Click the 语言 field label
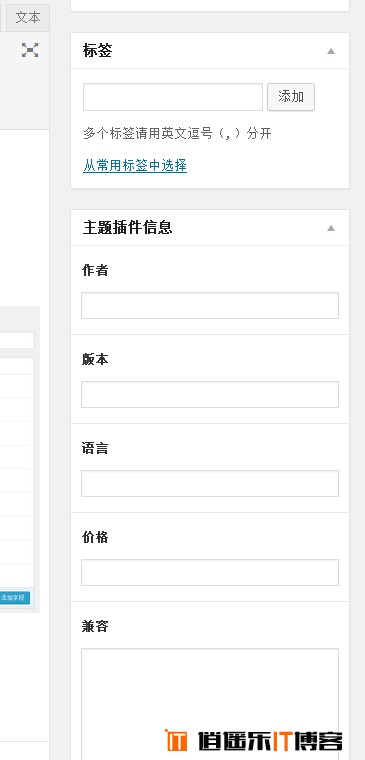Image resolution: width=365 pixels, height=760 pixels. [x=95, y=448]
